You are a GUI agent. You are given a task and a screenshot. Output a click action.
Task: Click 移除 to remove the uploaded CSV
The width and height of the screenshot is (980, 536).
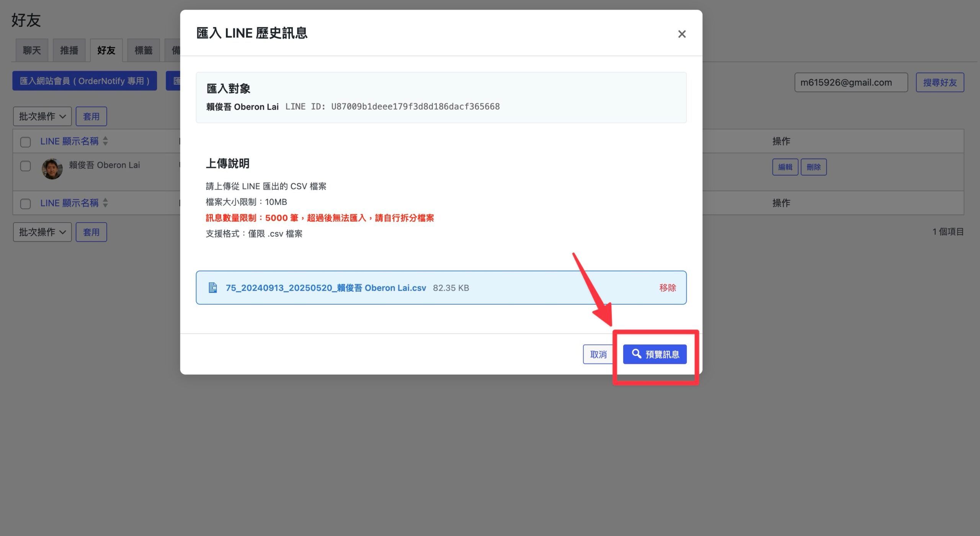tap(667, 288)
